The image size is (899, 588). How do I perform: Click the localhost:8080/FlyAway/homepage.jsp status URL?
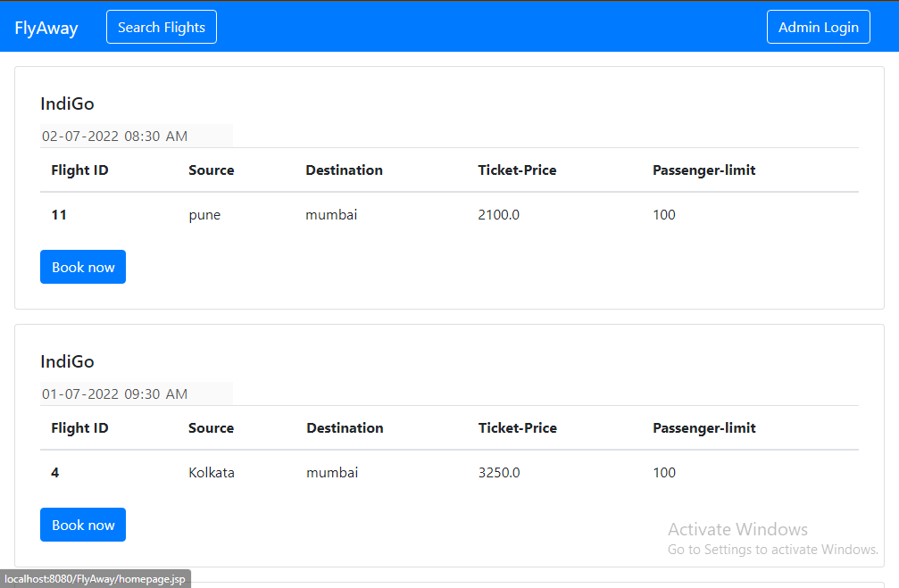pos(96,579)
